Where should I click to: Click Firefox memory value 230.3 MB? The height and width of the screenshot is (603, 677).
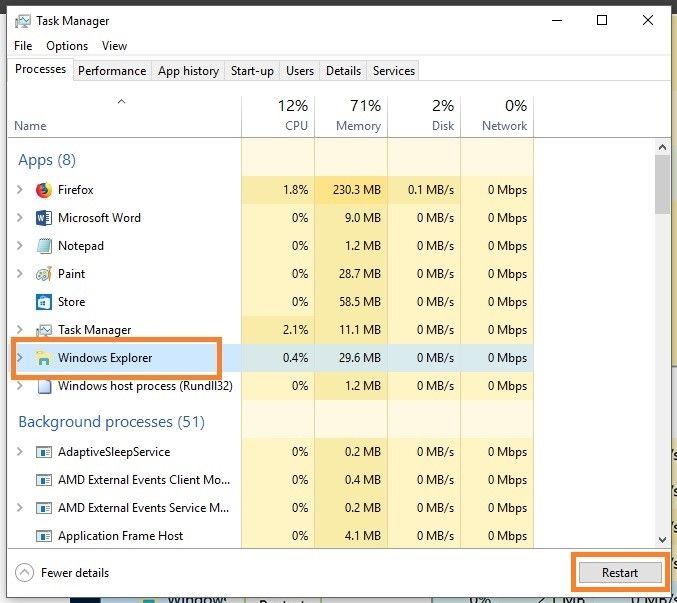(357, 189)
